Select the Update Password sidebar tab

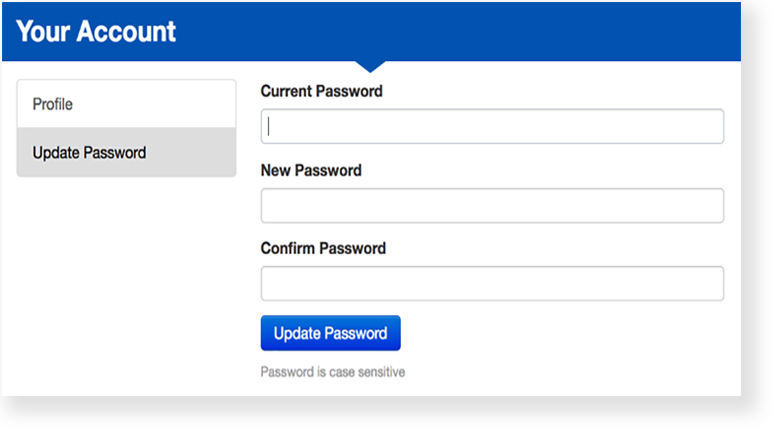coord(126,153)
